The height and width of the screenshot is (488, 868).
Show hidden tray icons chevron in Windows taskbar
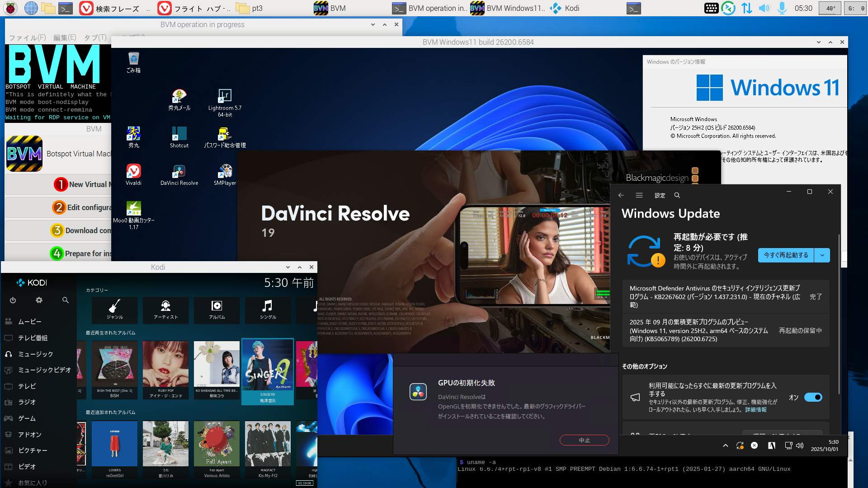pos(726,446)
